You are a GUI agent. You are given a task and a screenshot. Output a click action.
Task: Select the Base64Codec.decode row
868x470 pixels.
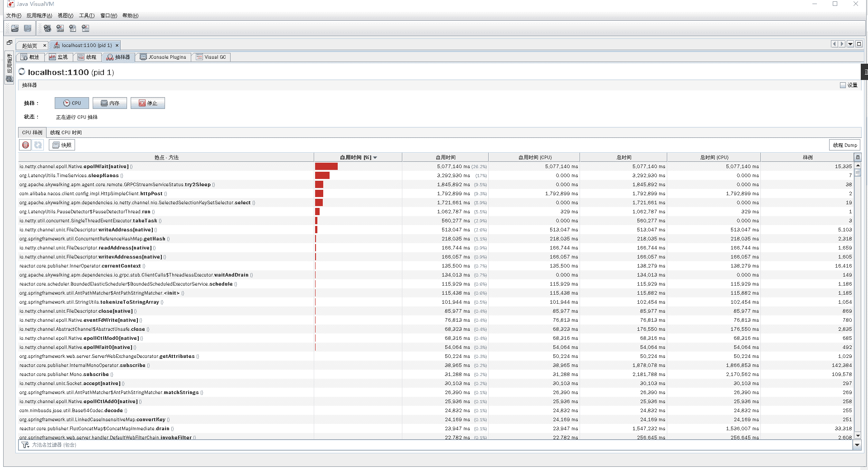pos(436,410)
